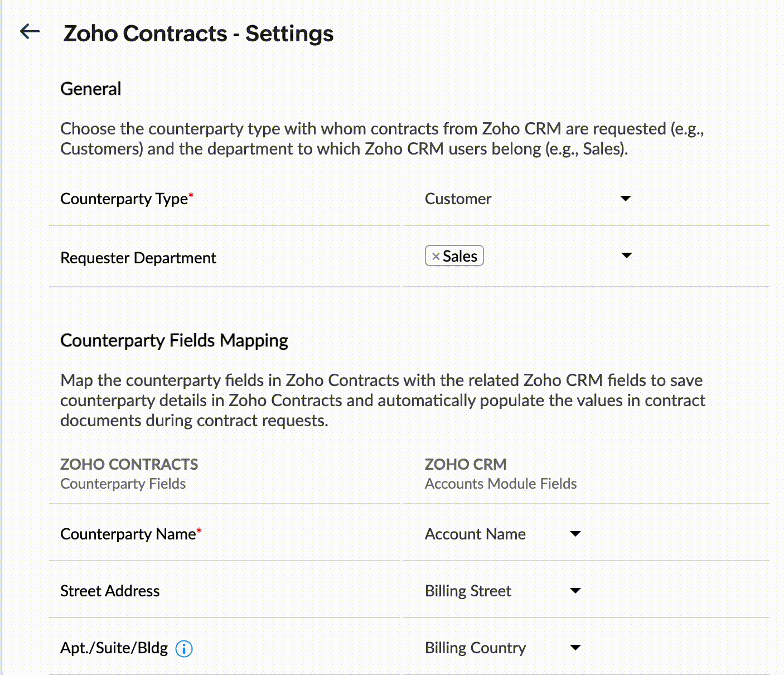Click the ZOHO CRM column header

(x=465, y=464)
